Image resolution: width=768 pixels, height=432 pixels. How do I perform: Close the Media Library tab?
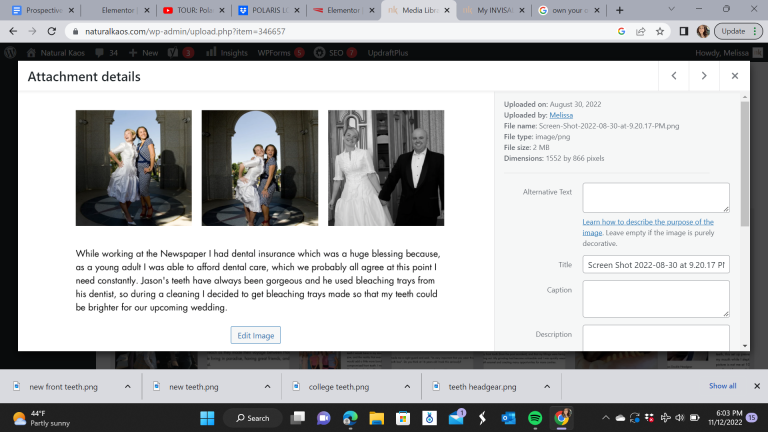coord(447,10)
